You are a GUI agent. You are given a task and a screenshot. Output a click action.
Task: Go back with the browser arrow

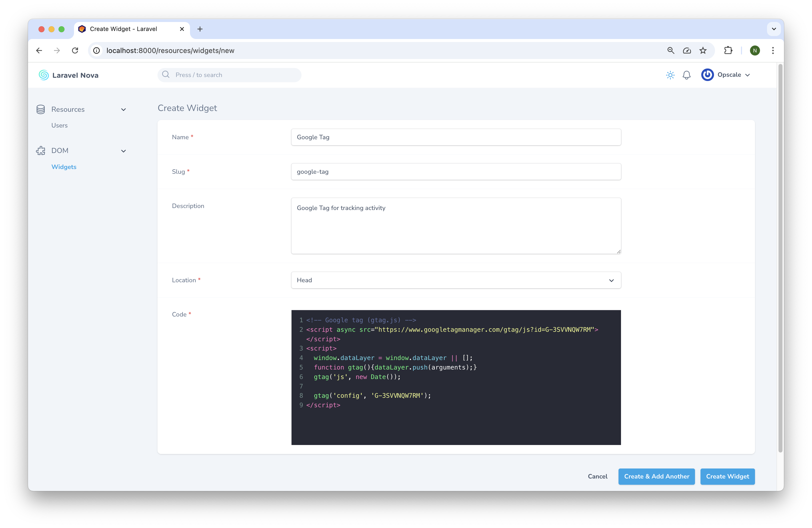pos(39,50)
